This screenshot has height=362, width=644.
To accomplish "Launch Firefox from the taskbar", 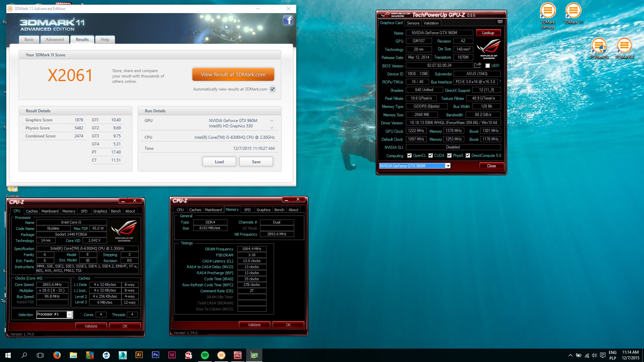I will [57, 355].
